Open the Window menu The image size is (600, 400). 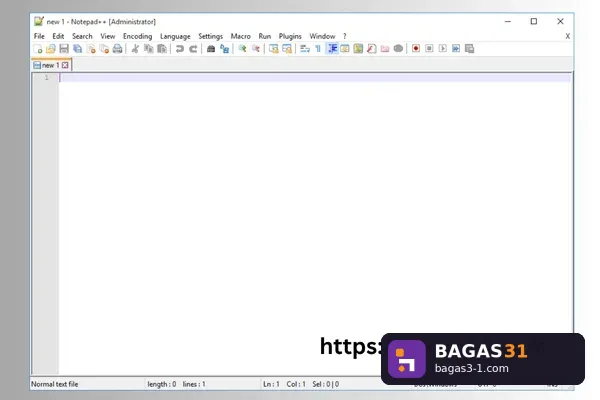pyautogui.click(x=322, y=36)
